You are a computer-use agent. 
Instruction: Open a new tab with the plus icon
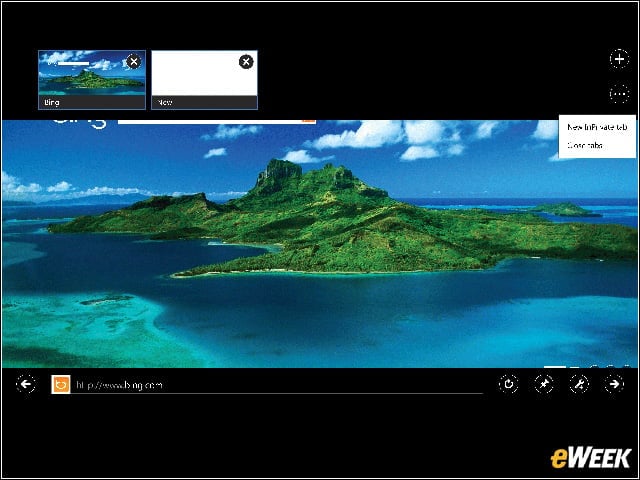click(x=620, y=59)
